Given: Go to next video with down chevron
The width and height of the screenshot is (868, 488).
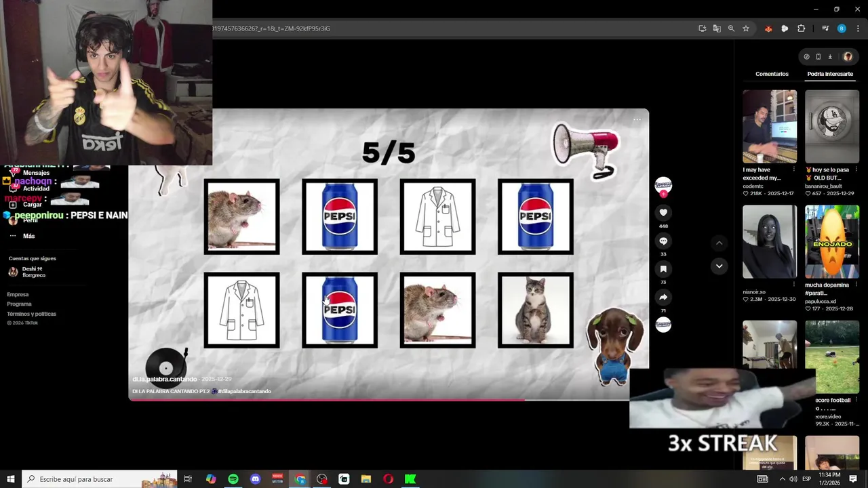Looking at the screenshot, I should (719, 266).
